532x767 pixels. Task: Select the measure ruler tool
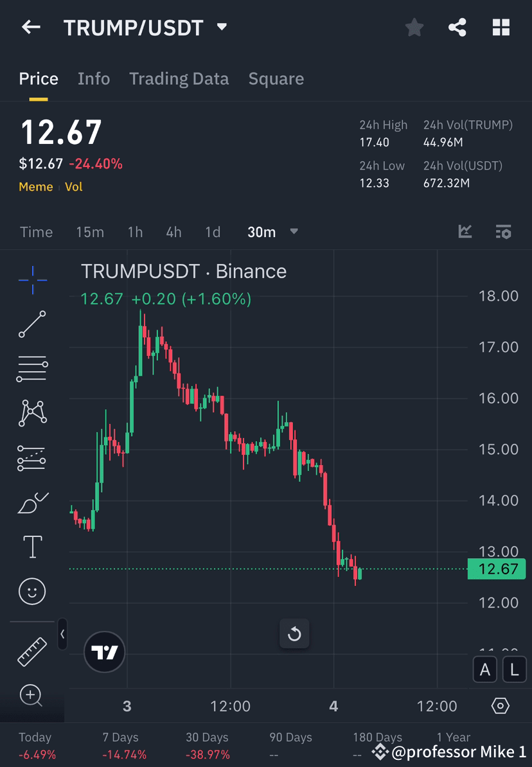(x=32, y=651)
